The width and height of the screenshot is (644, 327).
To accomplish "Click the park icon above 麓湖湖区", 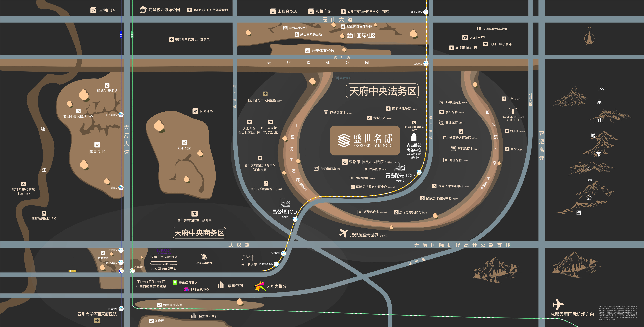I will (x=97, y=145).
